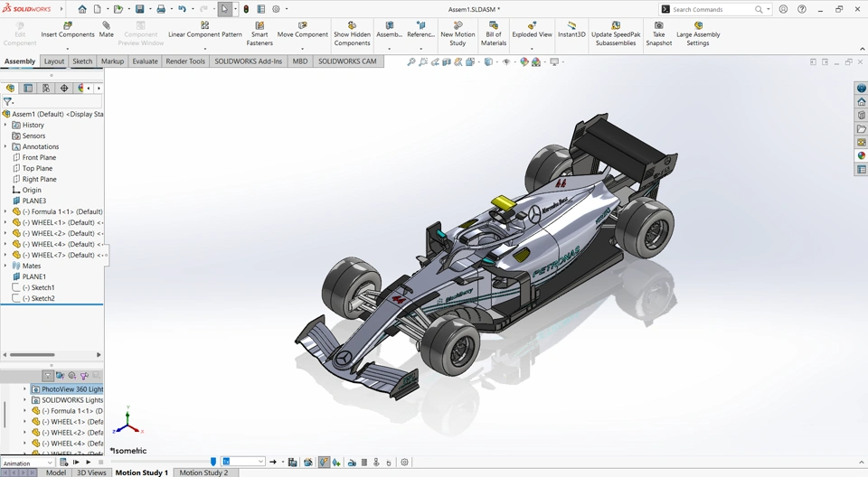Image resolution: width=868 pixels, height=477 pixels.
Task: Click the playback time slider handle
Action: point(213,462)
